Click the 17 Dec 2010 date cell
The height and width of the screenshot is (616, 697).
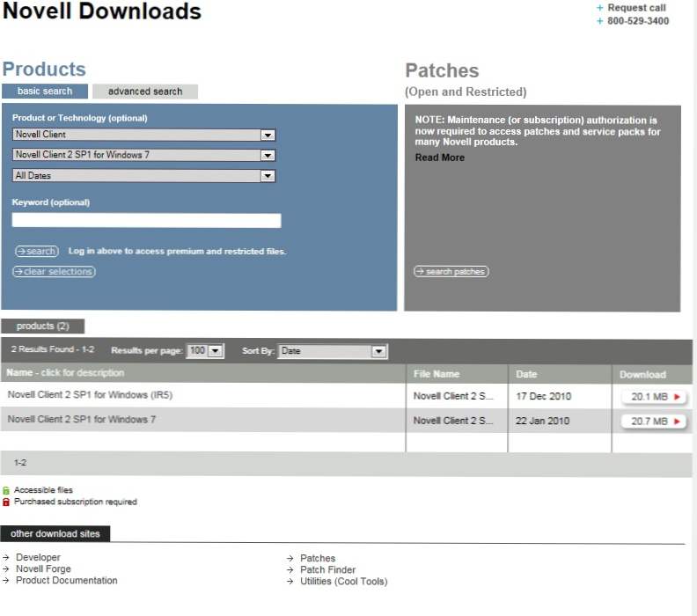click(543, 396)
